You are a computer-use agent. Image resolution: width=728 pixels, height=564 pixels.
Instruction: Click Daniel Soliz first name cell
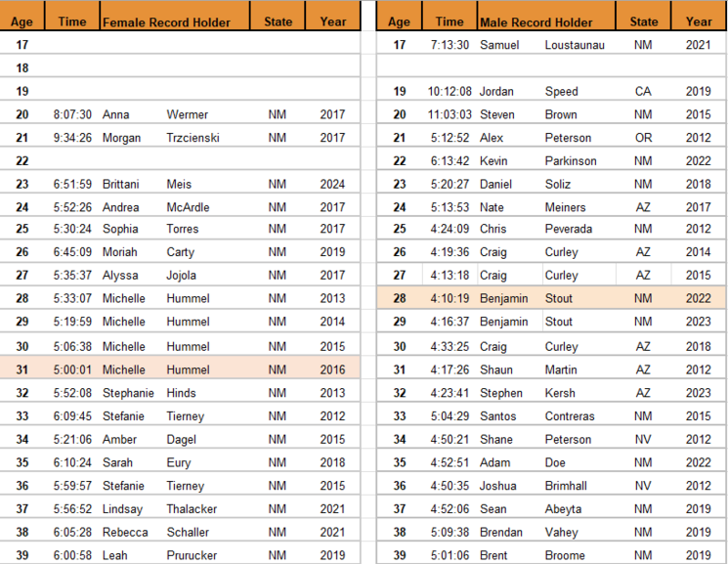(495, 184)
